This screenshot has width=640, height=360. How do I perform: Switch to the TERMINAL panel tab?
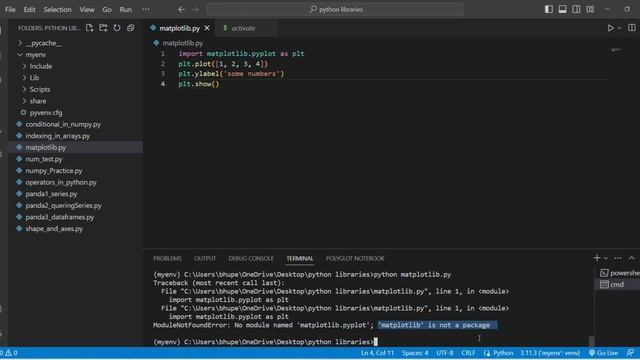pyautogui.click(x=300, y=258)
